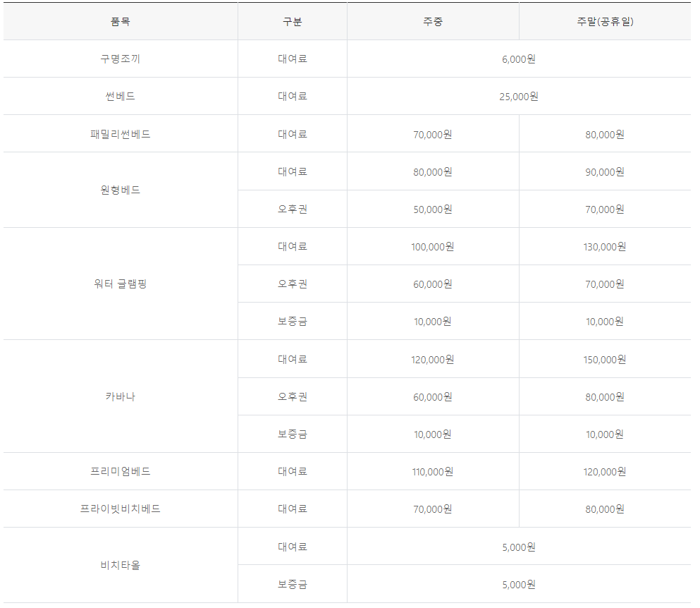This screenshot has height=608, width=700.
Task: Click the 주말(공휴일) column header
Action: [606, 21]
